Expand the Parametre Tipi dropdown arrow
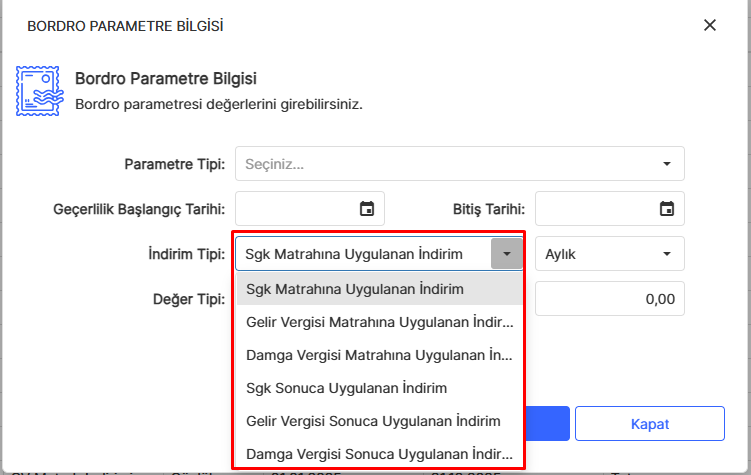The image size is (751, 475). click(x=666, y=164)
